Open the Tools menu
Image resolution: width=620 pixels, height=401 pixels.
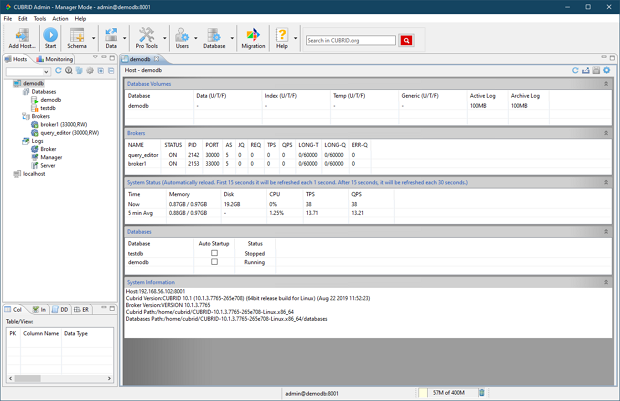[40, 18]
